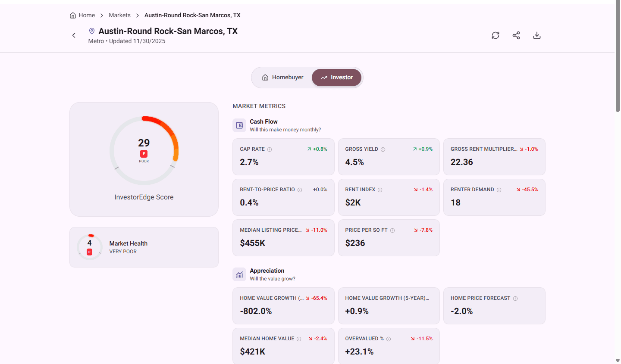Image resolution: width=621 pixels, height=364 pixels.
Task: Click the F grade badge under score 29
Action: 144,154
